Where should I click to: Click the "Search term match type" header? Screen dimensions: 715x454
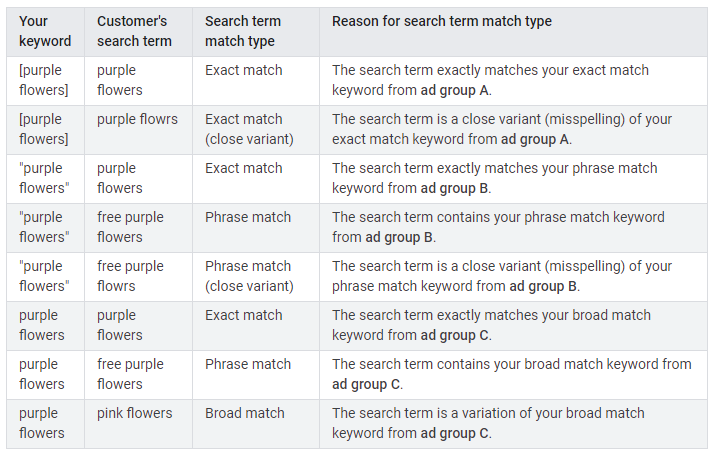(242, 31)
